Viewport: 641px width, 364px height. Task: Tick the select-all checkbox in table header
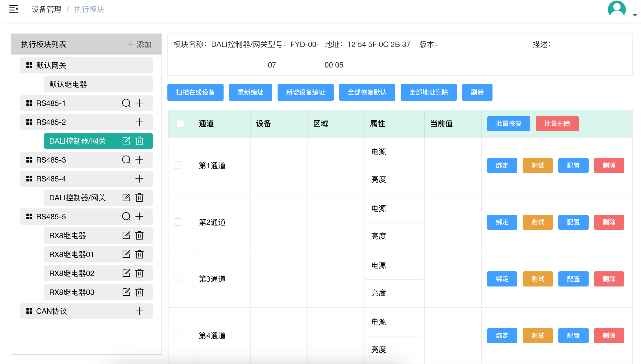click(x=180, y=123)
